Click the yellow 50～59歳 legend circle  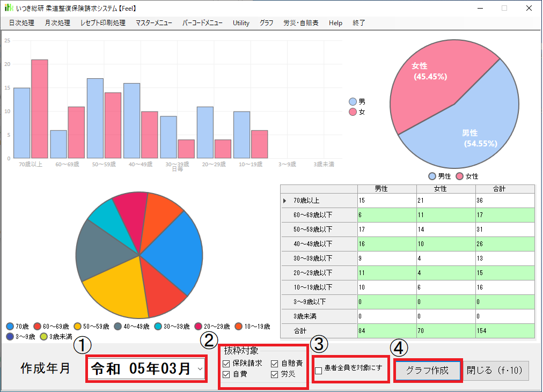click(78, 327)
